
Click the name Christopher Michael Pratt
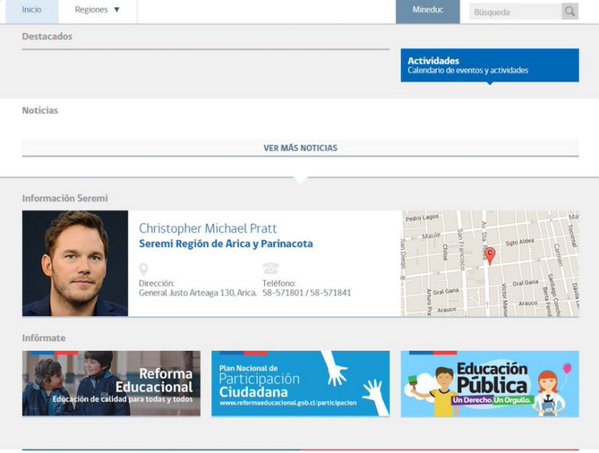tap(207, 228)
